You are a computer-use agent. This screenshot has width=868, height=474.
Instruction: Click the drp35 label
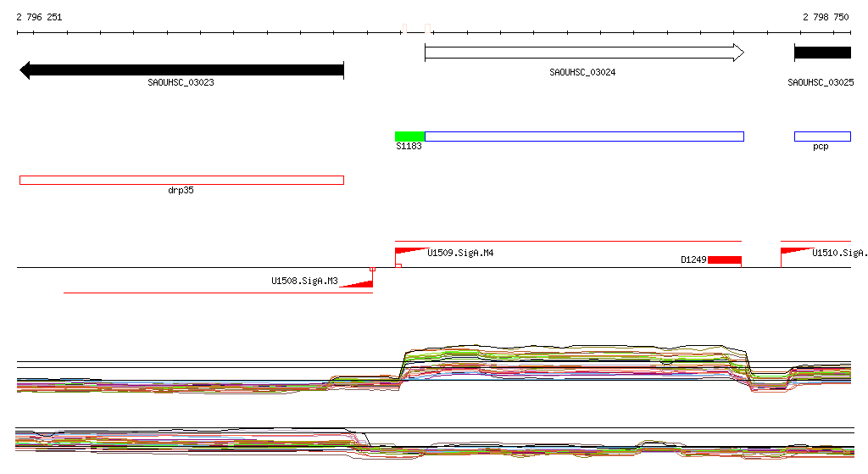[x=181, y=191]
